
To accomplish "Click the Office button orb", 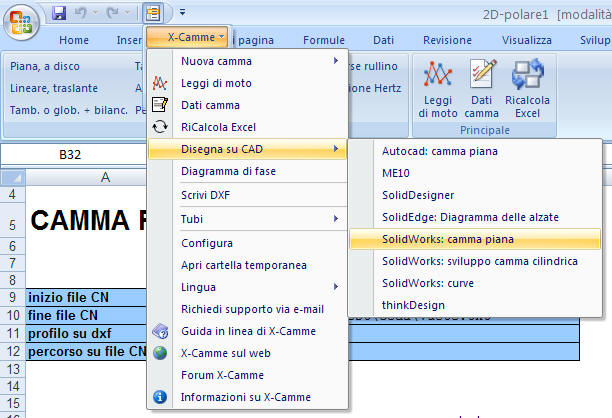I will tap(21, 22).
